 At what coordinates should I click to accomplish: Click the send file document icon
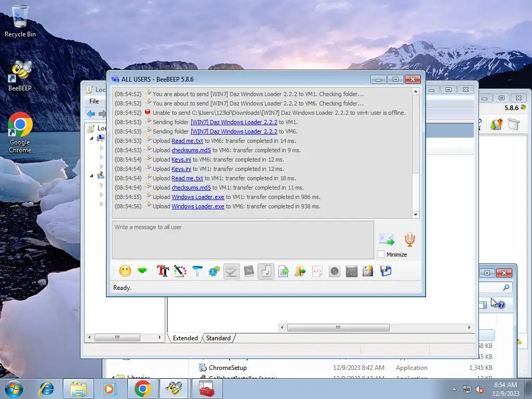(283, 271)
